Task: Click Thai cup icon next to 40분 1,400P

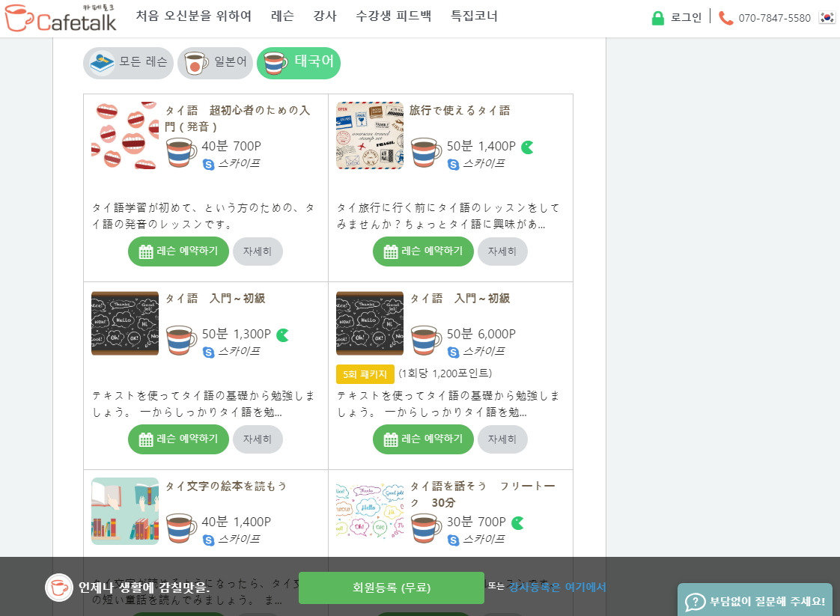Action: pyautogui.click(x=181, y=528)
